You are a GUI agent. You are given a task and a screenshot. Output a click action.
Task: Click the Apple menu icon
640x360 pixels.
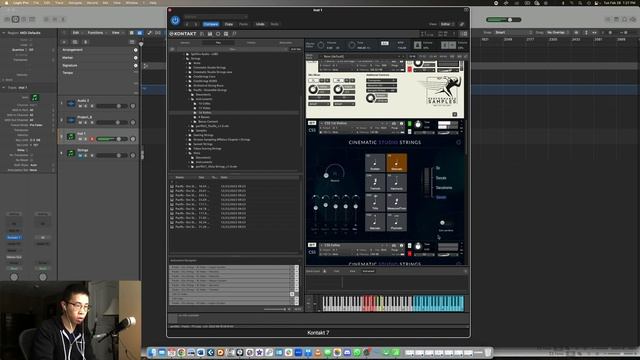pyautogui.click(x=6, y=2)
